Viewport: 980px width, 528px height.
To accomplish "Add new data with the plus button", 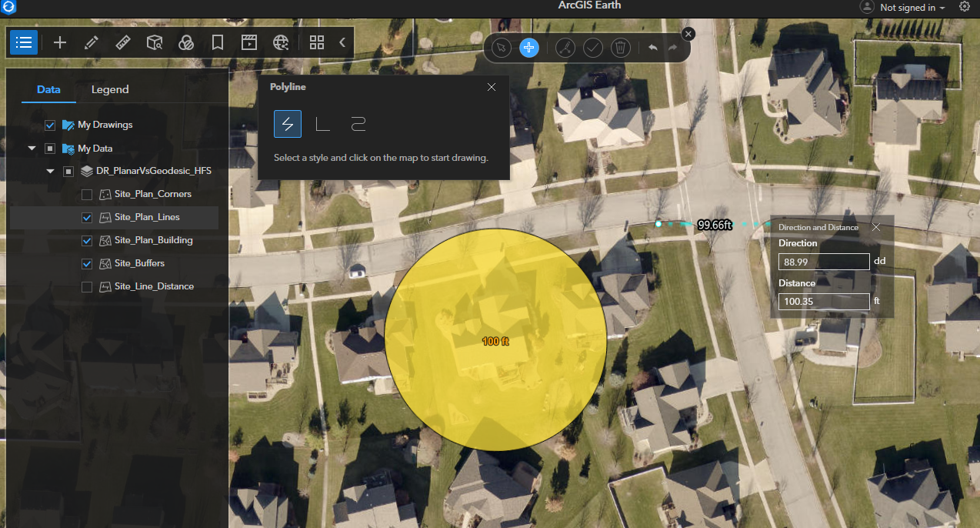I will coord(59,42).
